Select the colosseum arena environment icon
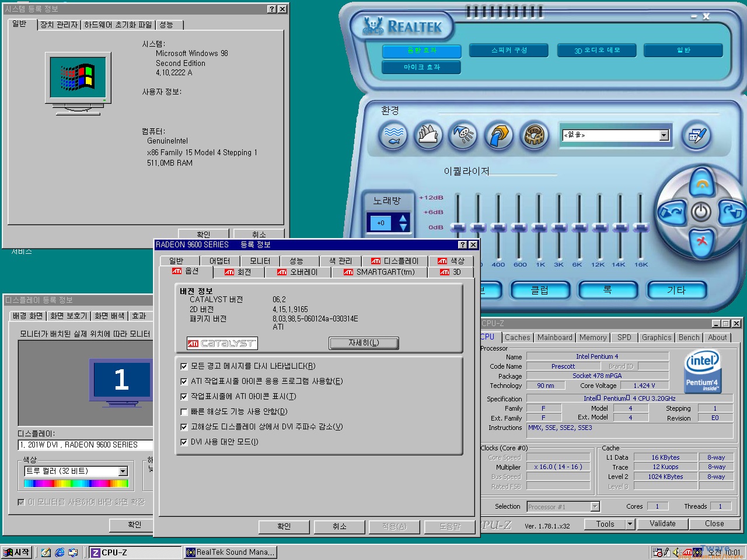747x560 pixels. [534, 135]
